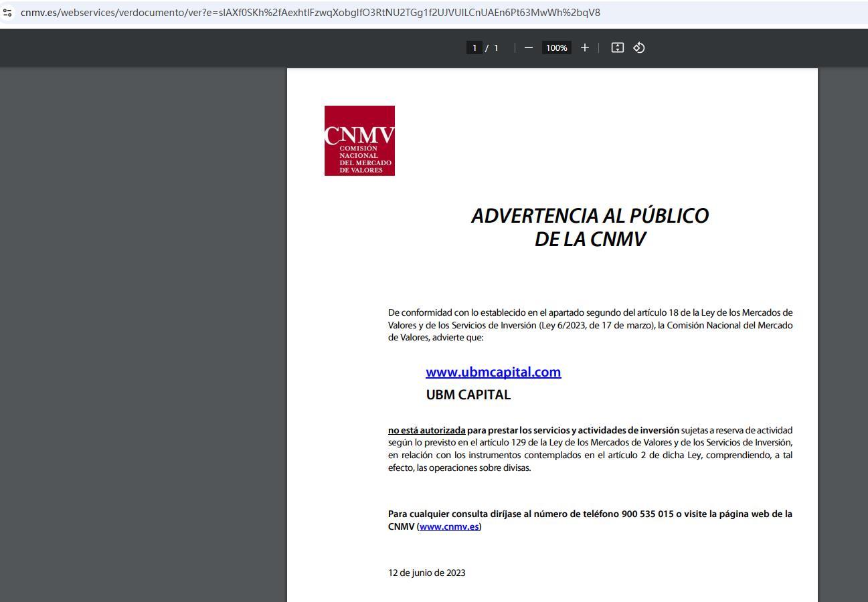Click the red CNMV logo

tap(359, 140)
